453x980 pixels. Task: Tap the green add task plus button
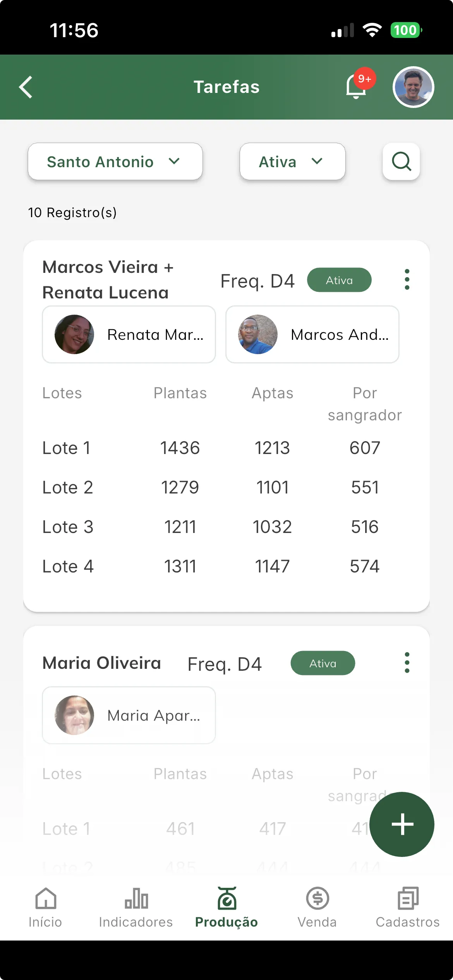tap(402, 824)
